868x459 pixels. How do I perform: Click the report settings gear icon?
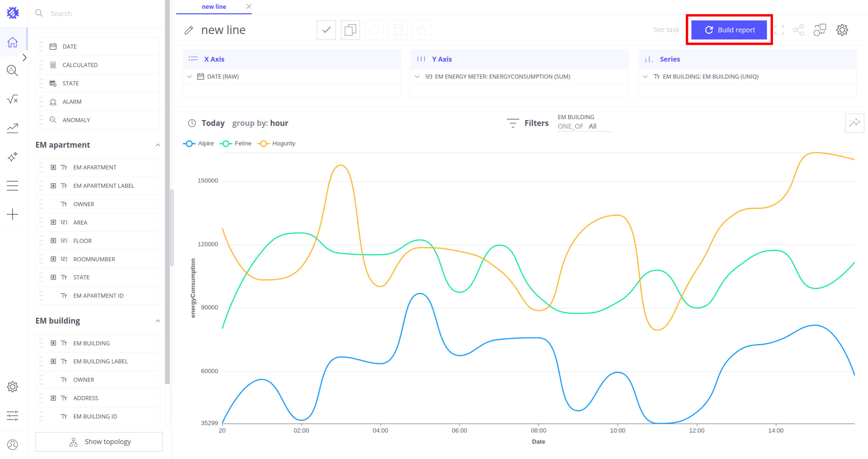click(842, 30)
